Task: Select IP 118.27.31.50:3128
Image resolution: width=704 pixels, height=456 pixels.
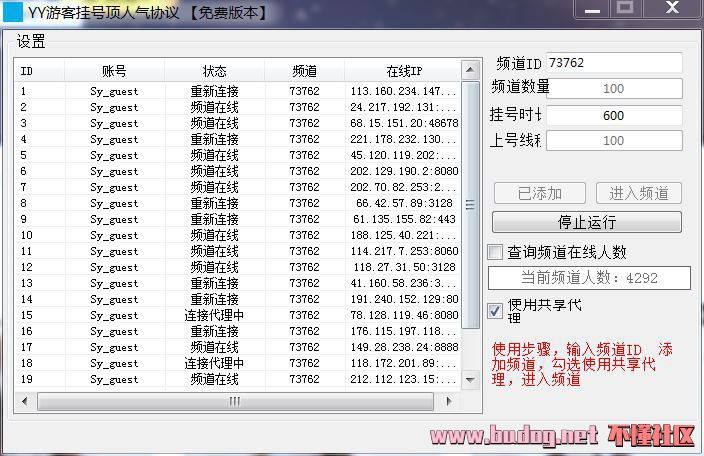Action: (404, 267)
